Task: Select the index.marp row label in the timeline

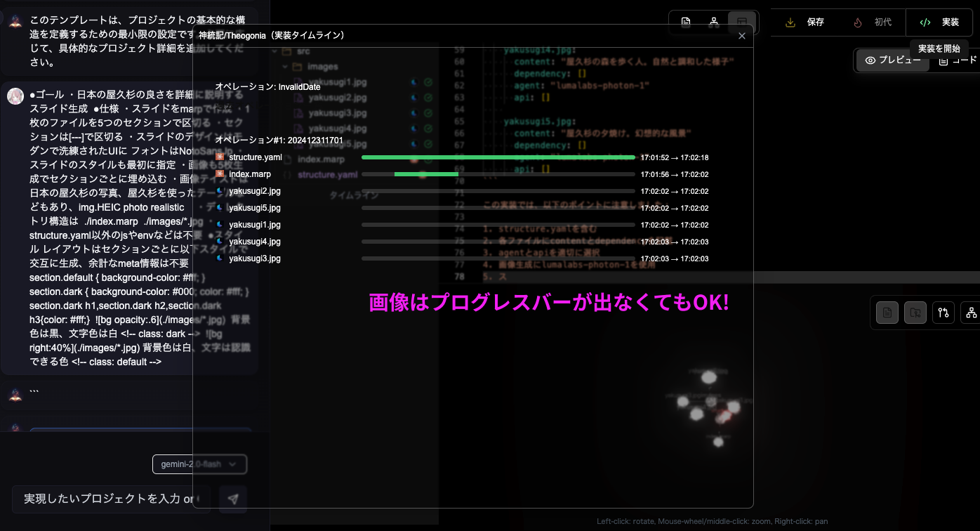Action: [x=250, y=174]
